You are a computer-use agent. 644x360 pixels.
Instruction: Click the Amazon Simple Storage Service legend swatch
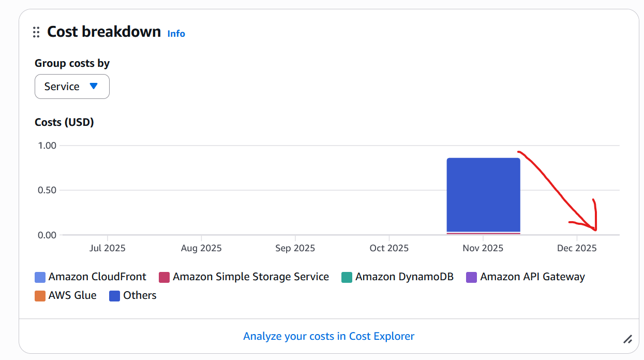pyautogui.click(x=163, y=277)
